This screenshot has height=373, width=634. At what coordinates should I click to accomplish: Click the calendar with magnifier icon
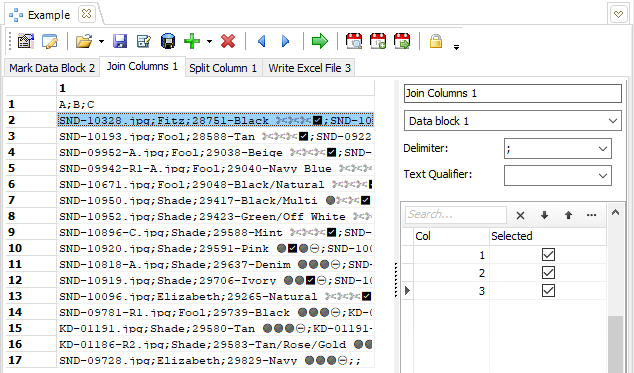tap(354, 41)
